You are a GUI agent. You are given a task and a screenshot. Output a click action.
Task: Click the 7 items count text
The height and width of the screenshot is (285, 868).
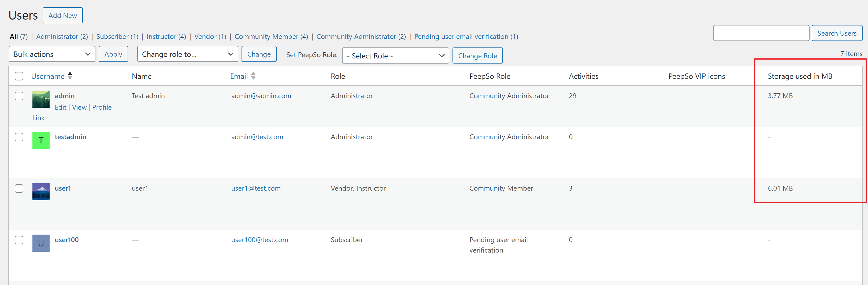[x=851, y=54]
